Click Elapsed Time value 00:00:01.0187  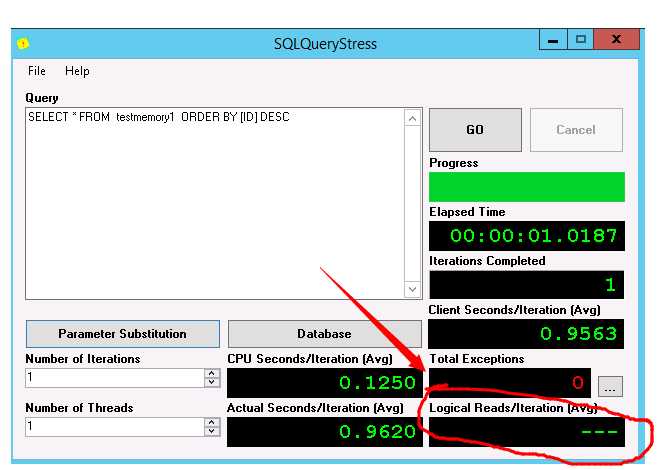tap(527, 236)
